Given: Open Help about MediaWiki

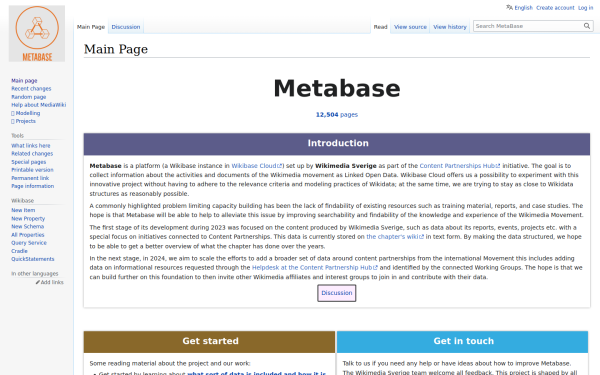Looking at the screenshot, I should click(x=39, y=105).
